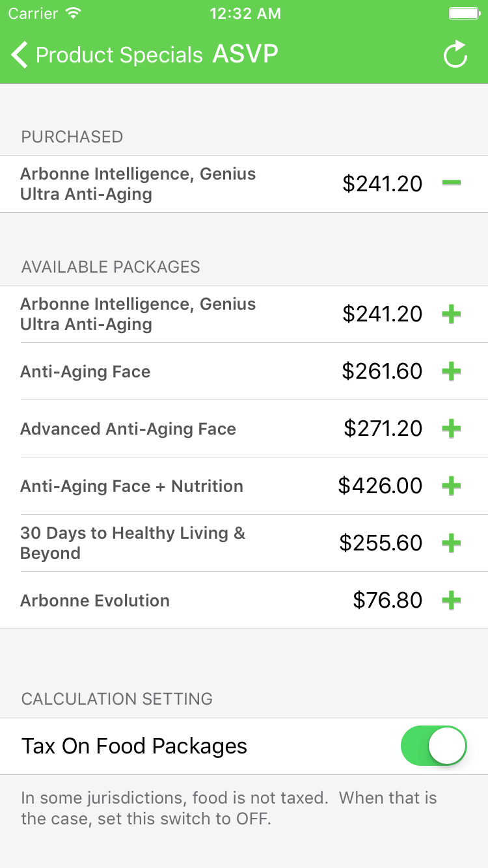The image size is (488, 868).
Task: Remove the purchased Arbonne Intelligence package
Action: pos(451,183)
